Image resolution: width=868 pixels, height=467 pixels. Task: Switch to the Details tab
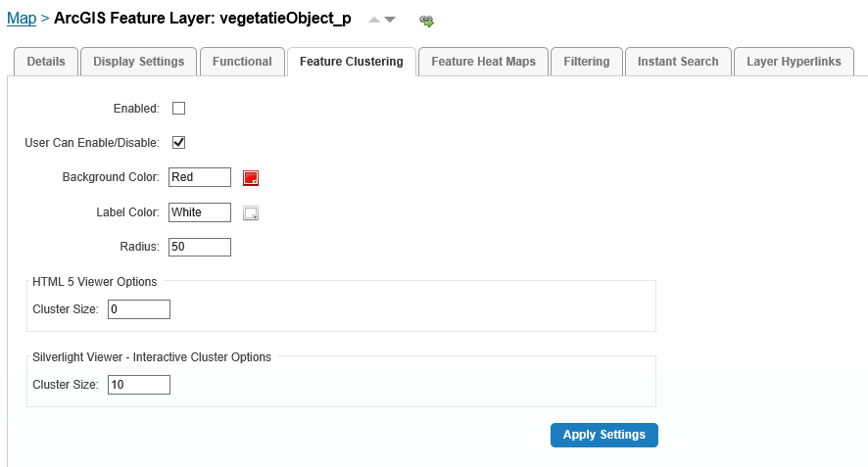tap(46, 62)
